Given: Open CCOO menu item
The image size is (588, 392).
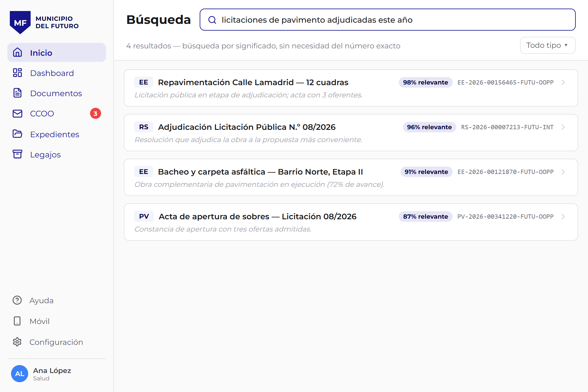Looking at the screenshot, I should point(57,113).
